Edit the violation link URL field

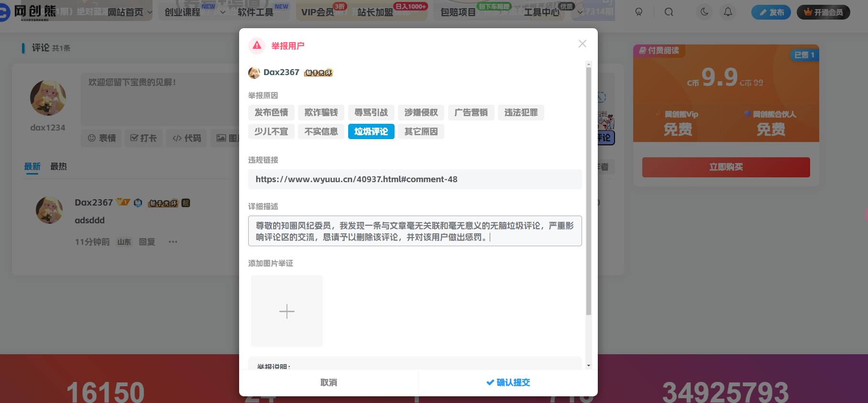(415, 179)
